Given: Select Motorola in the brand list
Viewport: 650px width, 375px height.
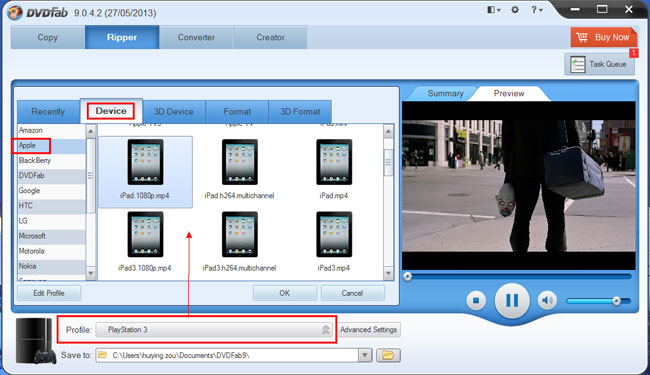Looking at the screenshot, I should (x=51, y=251).
